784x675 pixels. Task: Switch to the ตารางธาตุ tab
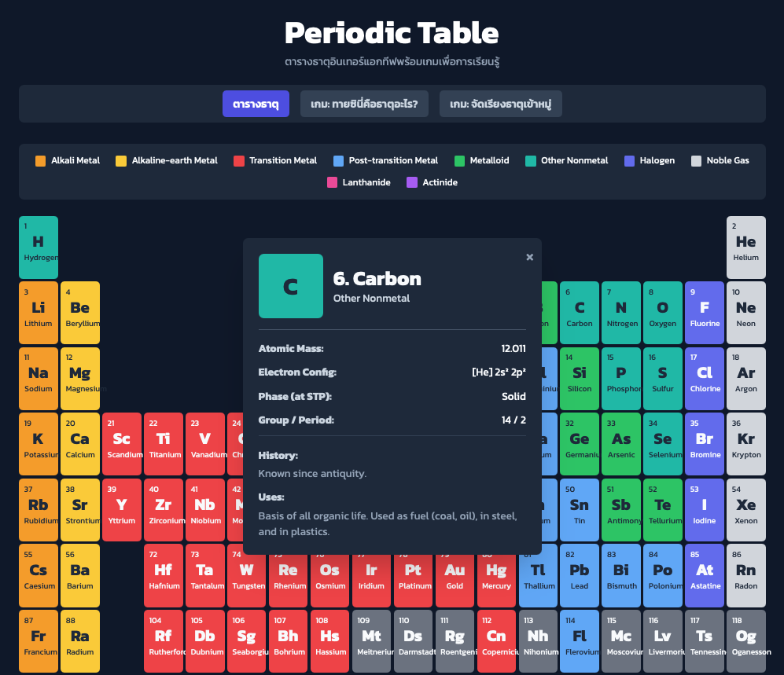click(256, 104)
